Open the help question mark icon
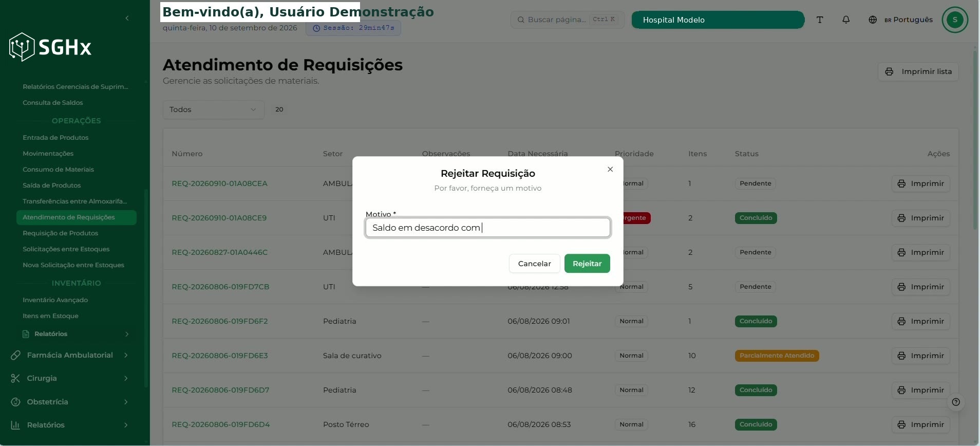980x446 pixels. 956,402
